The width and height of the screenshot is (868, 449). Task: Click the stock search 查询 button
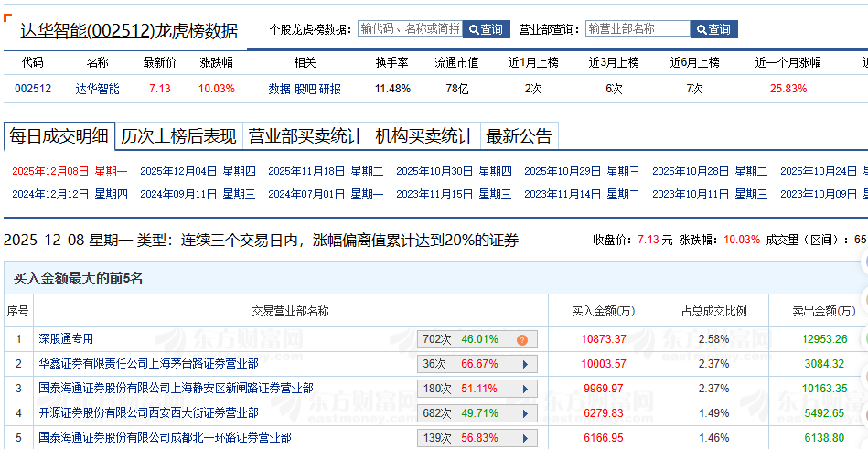pos(486,29)
